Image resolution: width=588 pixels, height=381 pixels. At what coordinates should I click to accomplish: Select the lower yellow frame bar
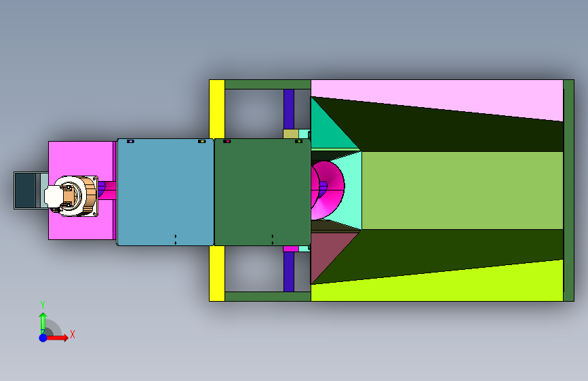[x=217, y=273]
